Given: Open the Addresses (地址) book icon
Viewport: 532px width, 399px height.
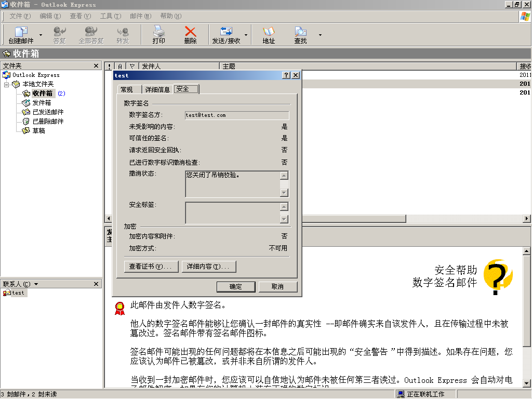Looking at the screenshot, I should [x=269, y=35].
